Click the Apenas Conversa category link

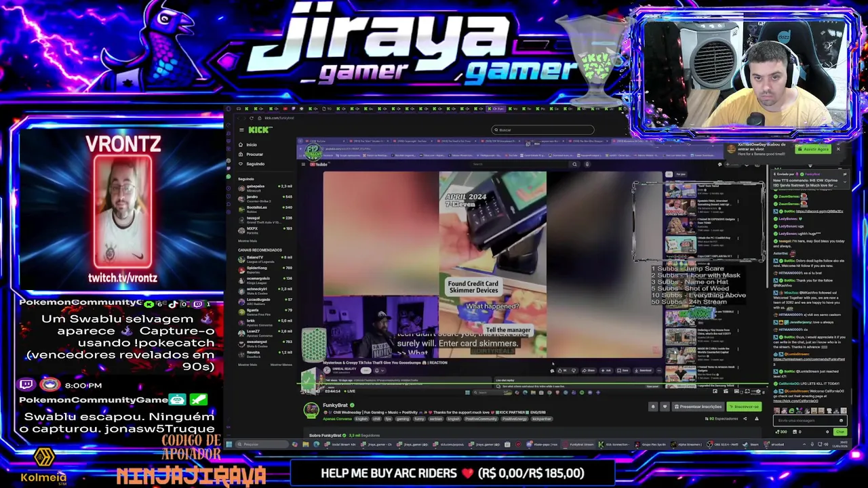click(x=337, y=419)
